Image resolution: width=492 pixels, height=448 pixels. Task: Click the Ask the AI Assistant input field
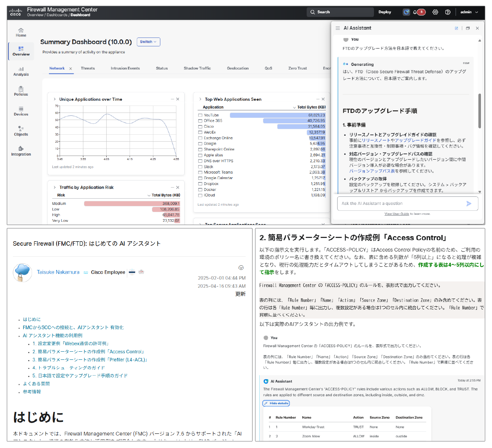point(401,203)
